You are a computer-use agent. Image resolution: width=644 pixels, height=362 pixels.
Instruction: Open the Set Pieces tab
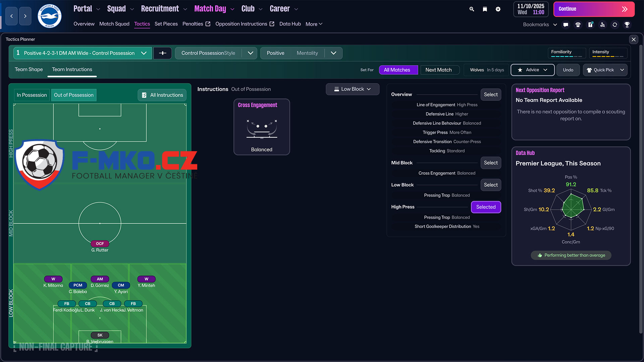(x=166, y=24)
